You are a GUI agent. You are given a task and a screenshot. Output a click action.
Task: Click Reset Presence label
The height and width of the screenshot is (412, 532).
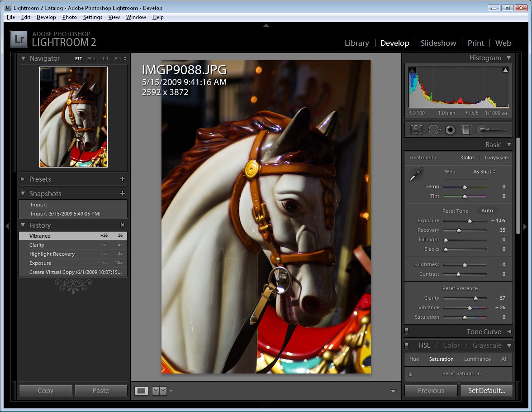coord(460,288)
